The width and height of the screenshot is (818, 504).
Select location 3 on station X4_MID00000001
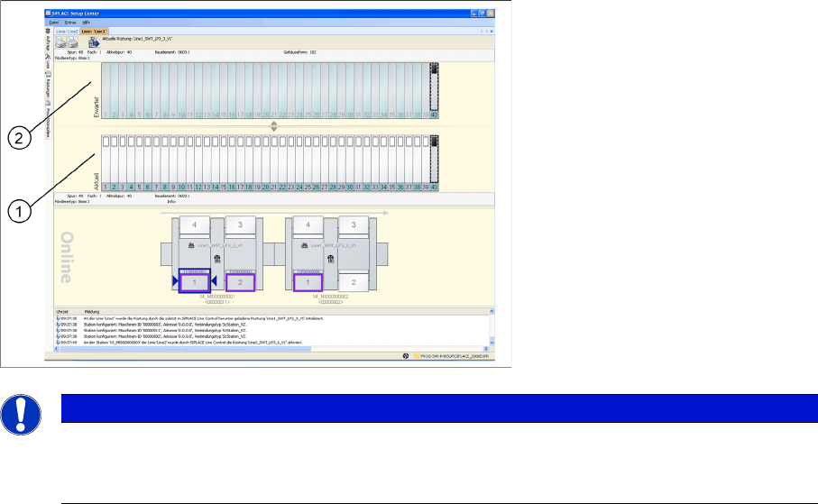240,225
